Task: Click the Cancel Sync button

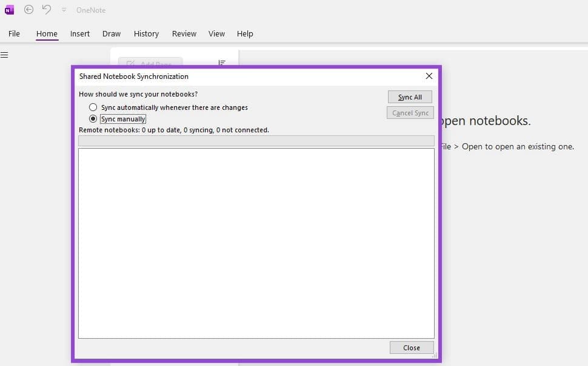Action: (410, 112)
